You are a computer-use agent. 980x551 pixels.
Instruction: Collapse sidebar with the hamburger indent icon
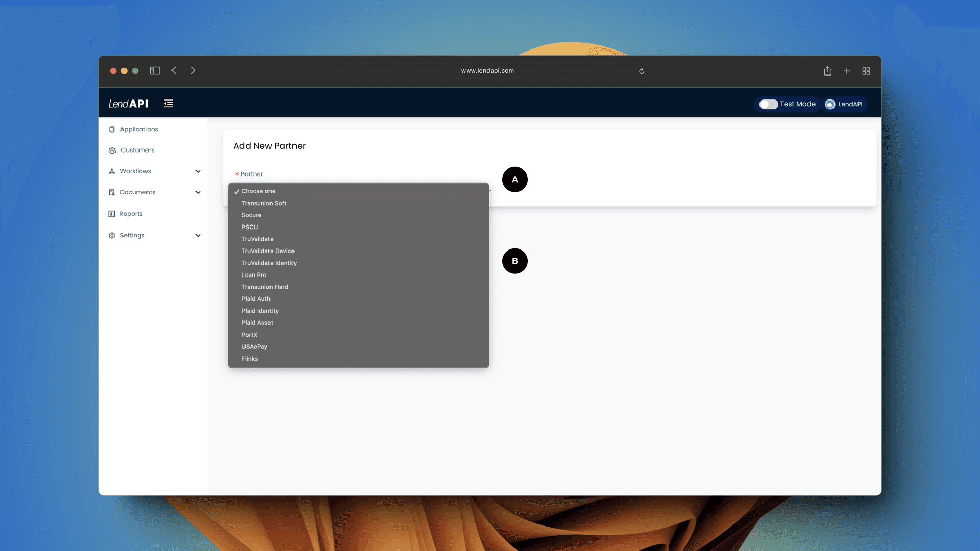[168, 103]
